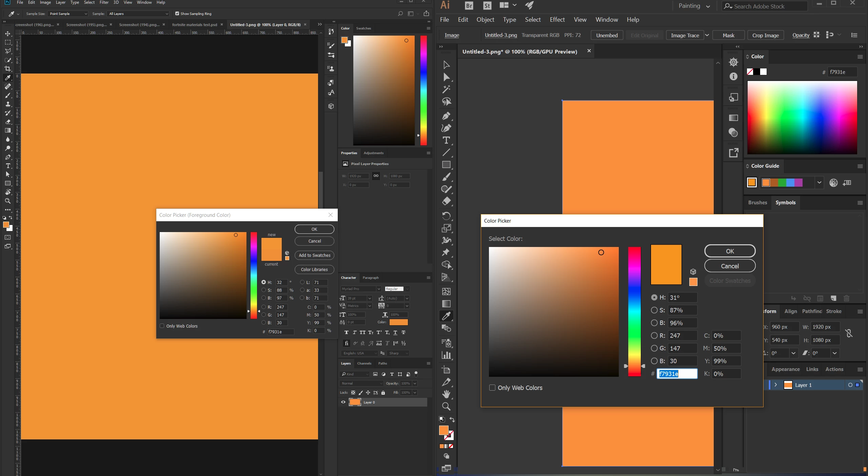The image size is (868, 476).
Task: Click the Crop Image button
Action: point(765,35)
